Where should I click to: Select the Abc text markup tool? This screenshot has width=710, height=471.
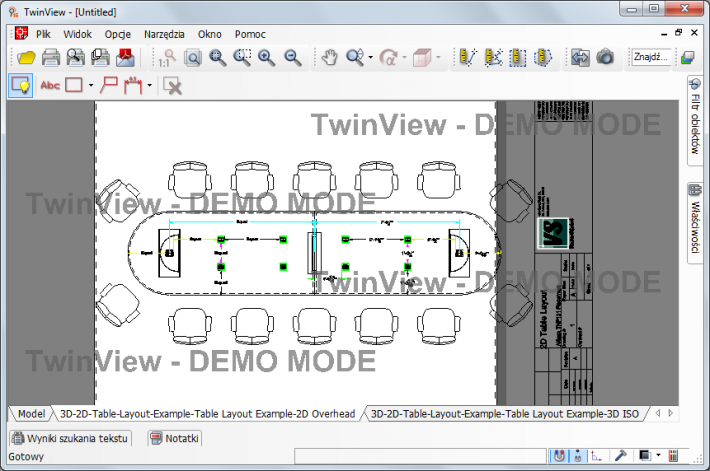pyautogui.click(x=50, y=85)
